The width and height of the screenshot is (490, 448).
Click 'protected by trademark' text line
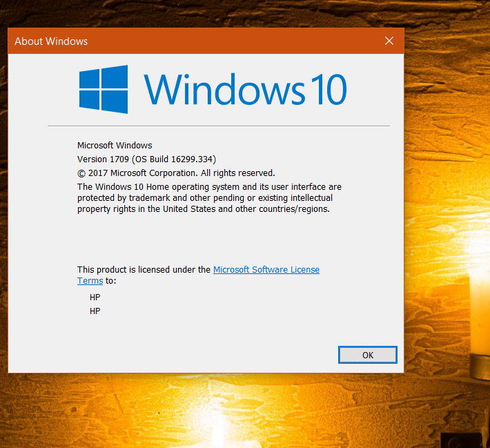(x=205, y=198)
